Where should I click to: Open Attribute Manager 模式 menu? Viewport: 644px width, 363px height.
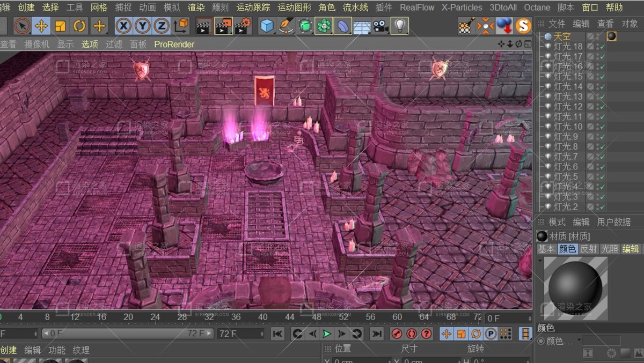[x=557, y=222]
